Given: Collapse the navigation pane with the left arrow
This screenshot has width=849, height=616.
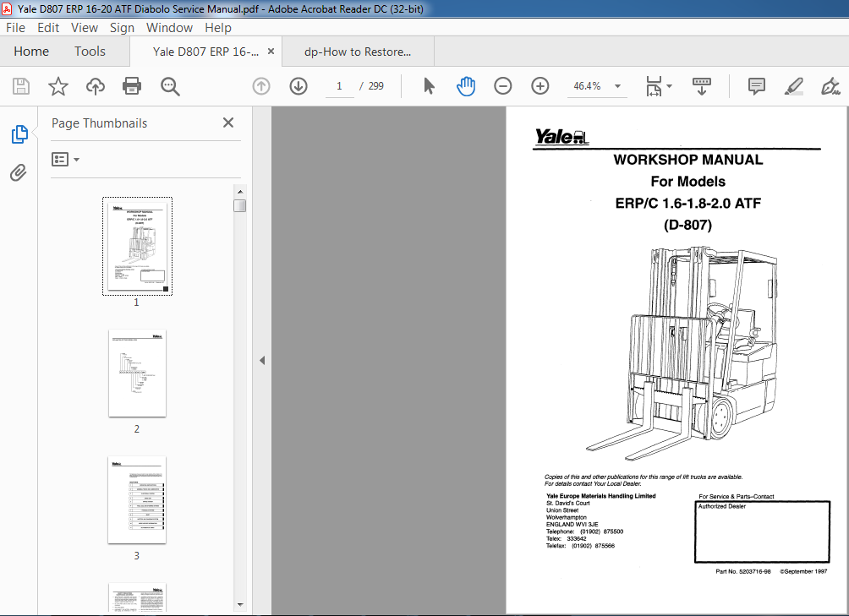Looking at the screenshot, I should click(x=262, y=360).
